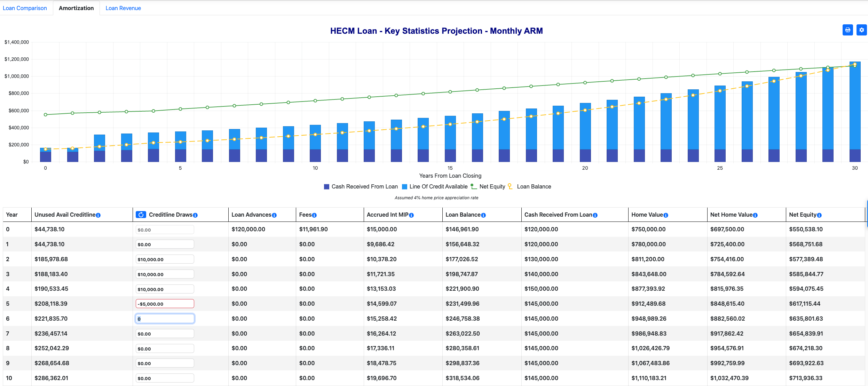Click year 2 creditline draw input field
Image resolution: width=868 pixels, height=386 pixels.
click(165, 259)
